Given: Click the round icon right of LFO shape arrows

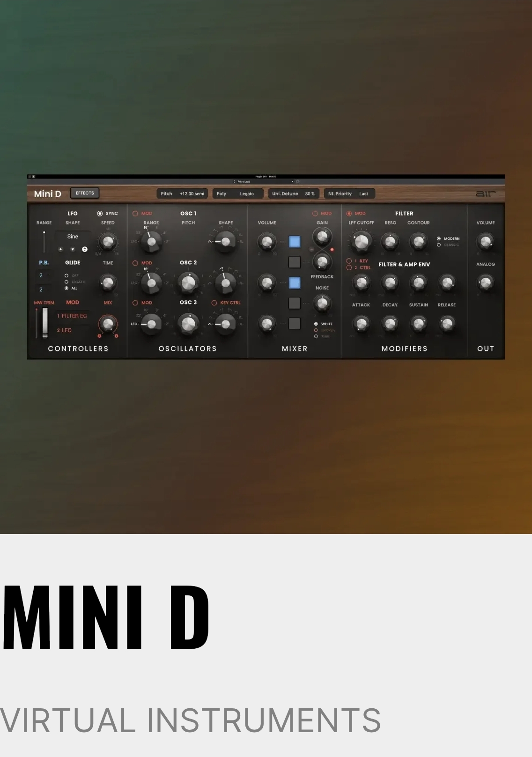Looking at the screenshot, I should pyautogui.click(x=85, y=249).
